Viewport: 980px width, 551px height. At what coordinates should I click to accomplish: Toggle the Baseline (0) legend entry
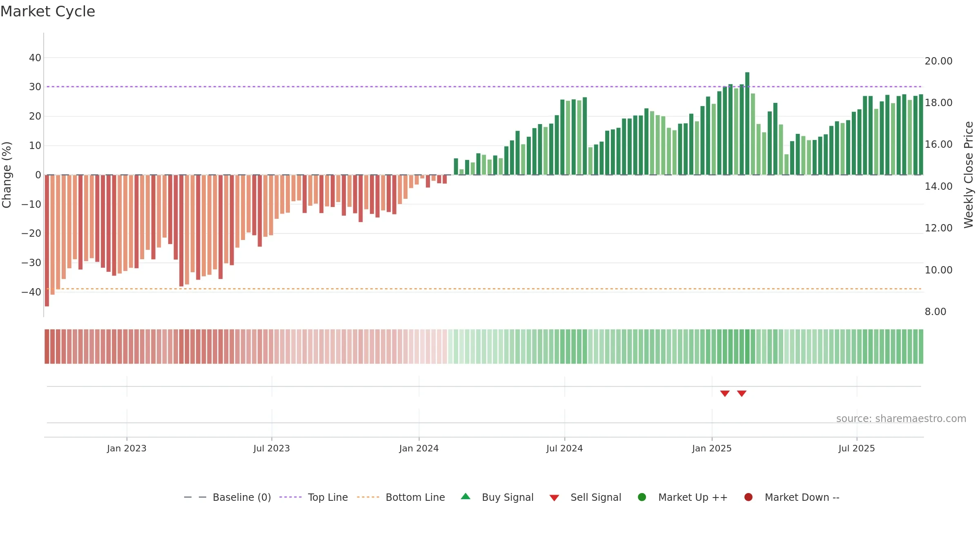(227, 497)
